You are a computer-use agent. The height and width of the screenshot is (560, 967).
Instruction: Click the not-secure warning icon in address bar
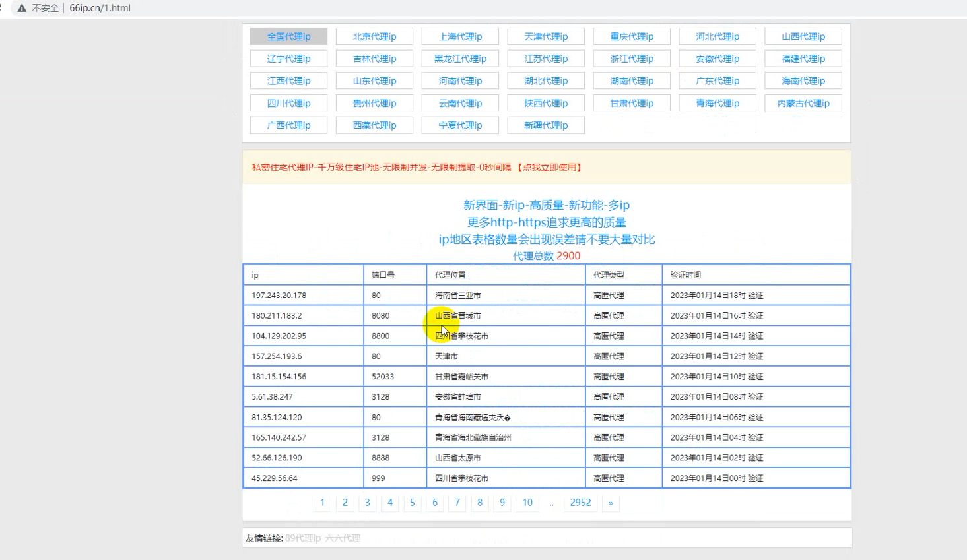(x=22, y=8)
